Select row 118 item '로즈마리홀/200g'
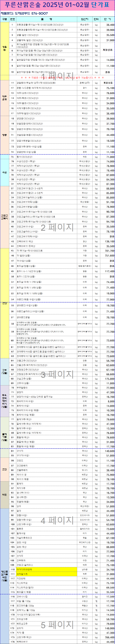Viewport: 115px width, 644px height. coord(25,606)
